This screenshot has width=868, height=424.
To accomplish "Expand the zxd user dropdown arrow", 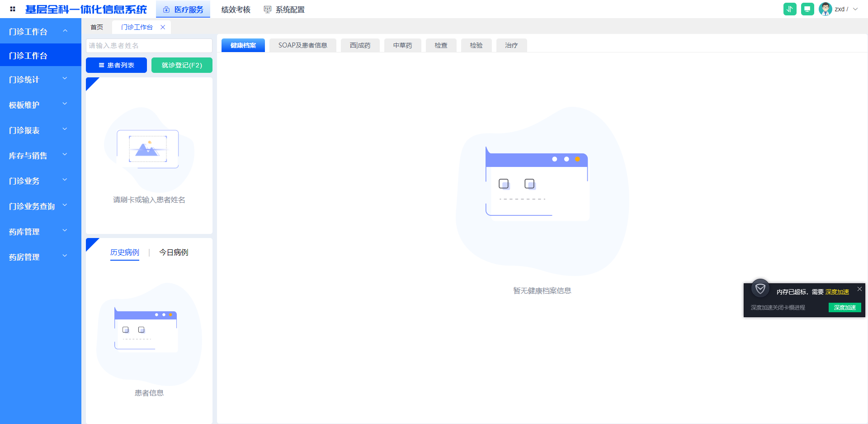I will click(x=855, y=9).
